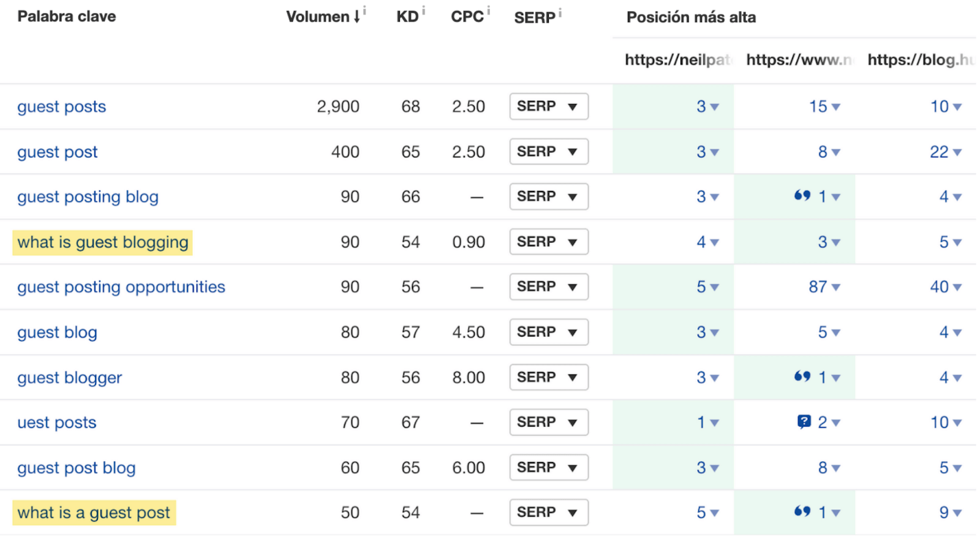
Task: Click the featured snippet icon for guest posting blog
Action: coord(802,196)
